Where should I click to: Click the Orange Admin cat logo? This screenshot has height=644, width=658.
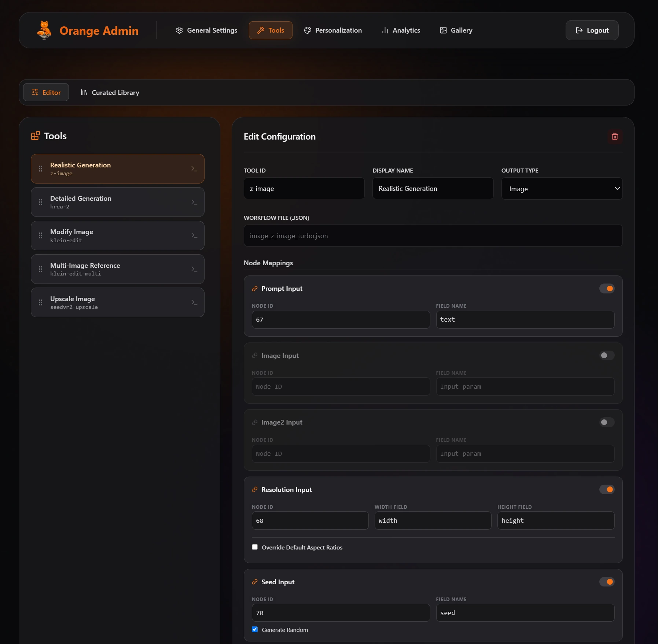(44, 30)
